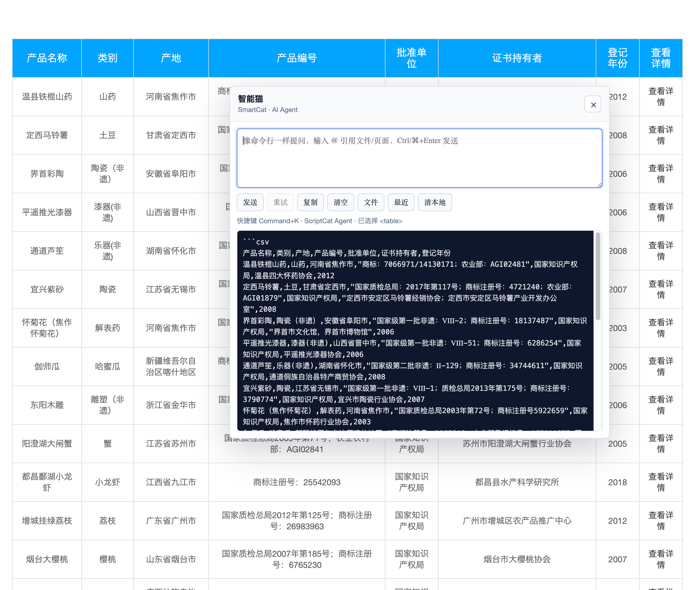Open the 最近 recent button
The height and width of the screenshot is (590, 700).
tap(401, 202)
